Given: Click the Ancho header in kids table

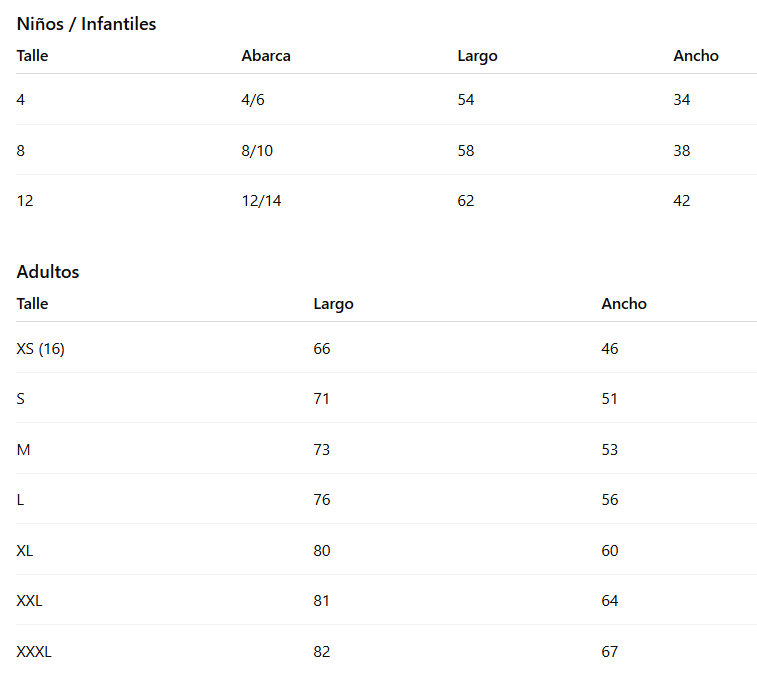Looking at the screenshot, I should click(696, 56).
